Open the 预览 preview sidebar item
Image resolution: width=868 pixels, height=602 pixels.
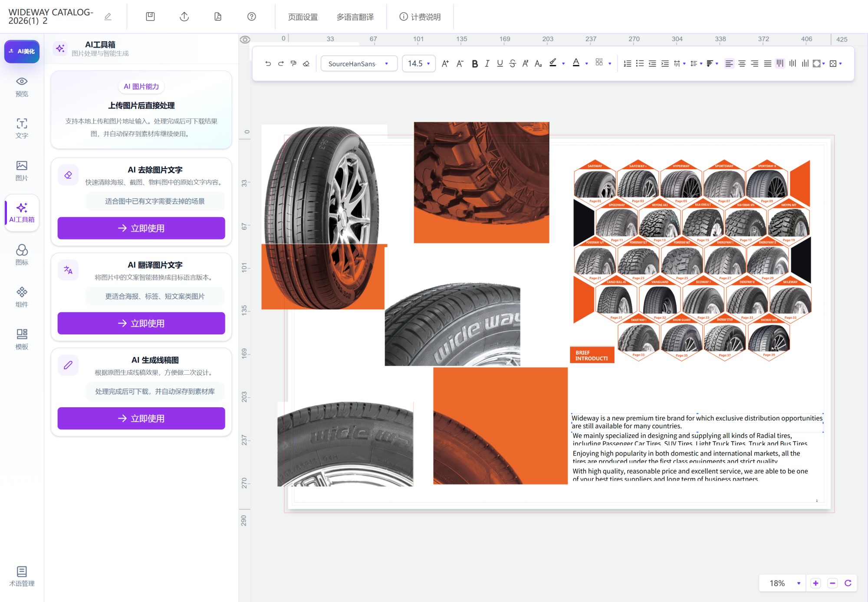[x=22, y=87]
